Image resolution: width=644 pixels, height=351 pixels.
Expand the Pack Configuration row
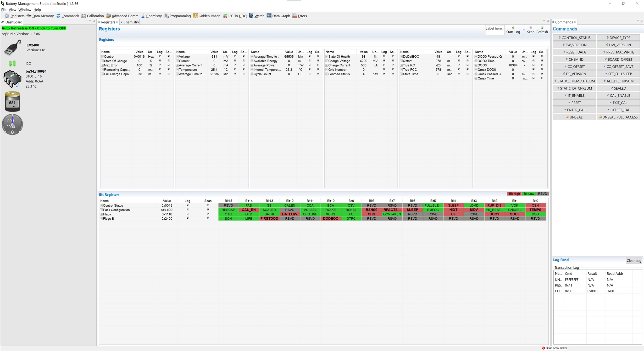point(101,210)
